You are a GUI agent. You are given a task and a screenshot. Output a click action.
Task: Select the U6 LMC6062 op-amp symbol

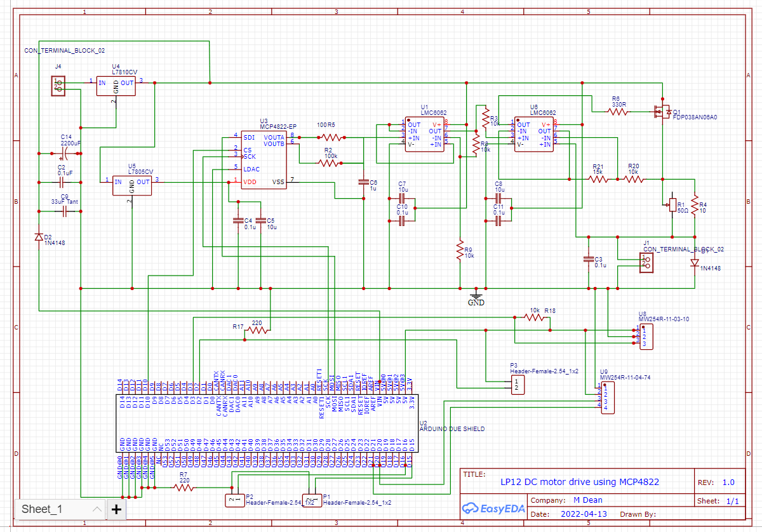[x=534, y=135]
